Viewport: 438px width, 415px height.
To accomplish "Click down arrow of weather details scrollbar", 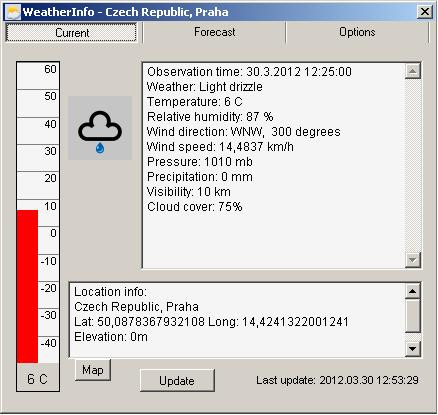I will (413, 260).
